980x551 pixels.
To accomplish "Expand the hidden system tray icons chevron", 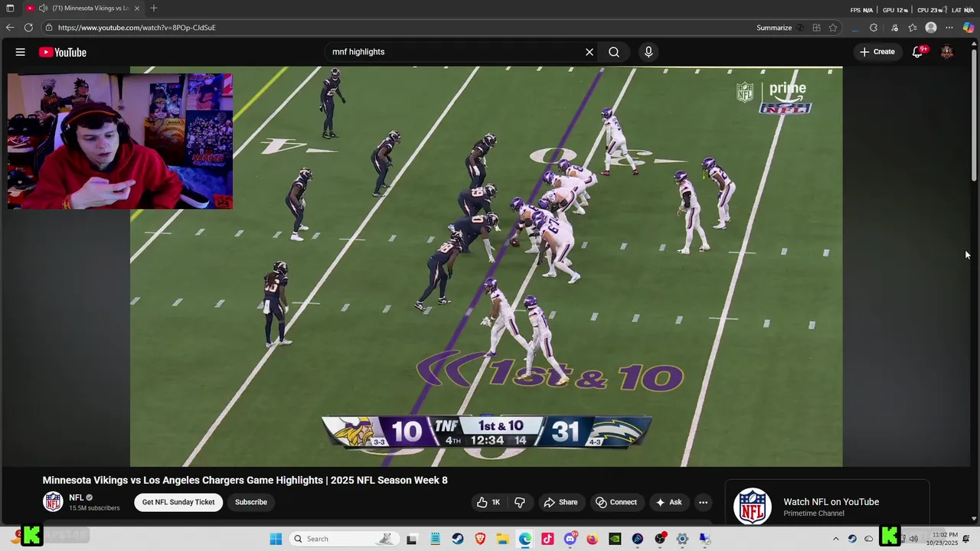I will 836,539.
